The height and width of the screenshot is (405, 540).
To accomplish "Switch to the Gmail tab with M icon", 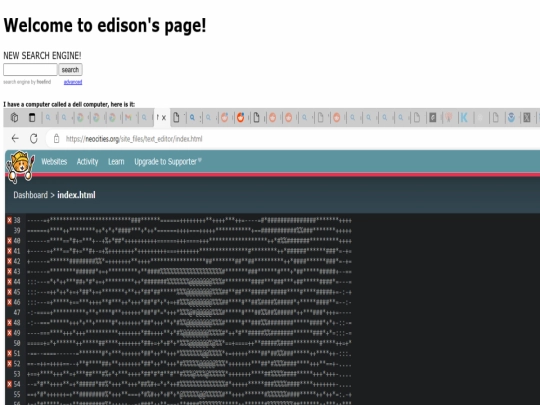I will pyautogui.click(x=128, y=118).
